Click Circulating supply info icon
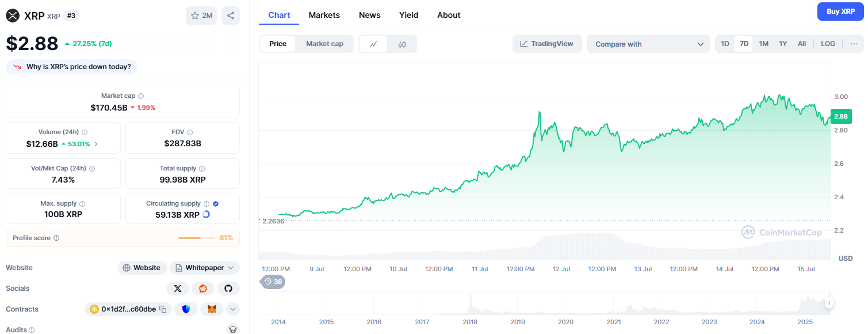This screenshot has width=868, height=334. [207, 204]
